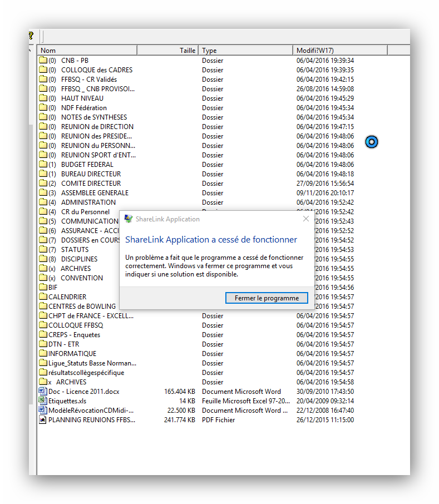This screenshot has height=504, width=439.
Task: Click the PDF icon of PLANNING REUNIONS FFBS
Action: coord(43,419)
